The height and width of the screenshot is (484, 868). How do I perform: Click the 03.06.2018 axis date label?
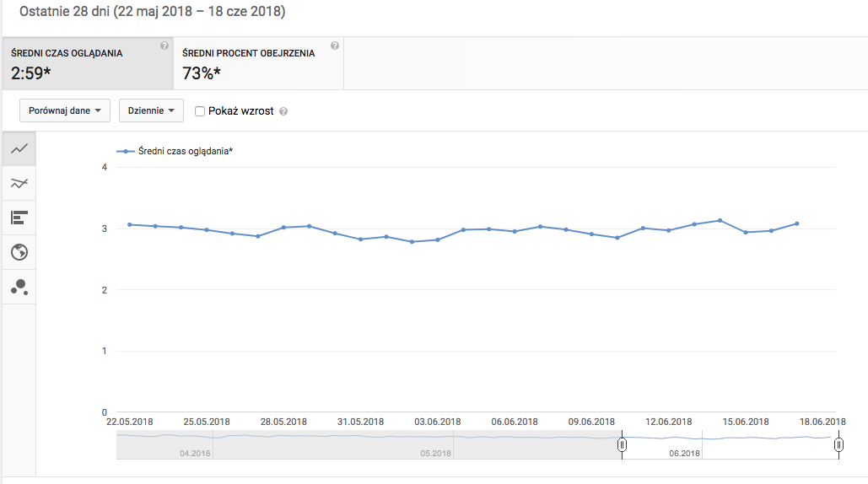(x=437, y=422)
